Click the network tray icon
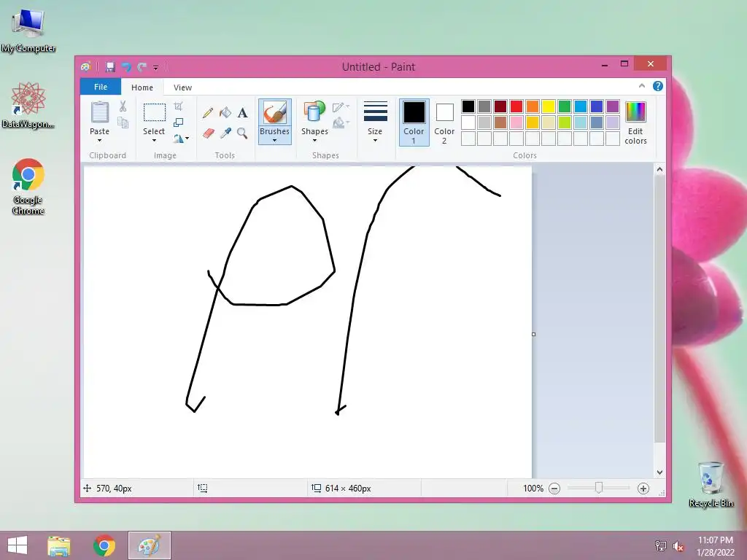The image size is (747, 560). pos(661,546)
